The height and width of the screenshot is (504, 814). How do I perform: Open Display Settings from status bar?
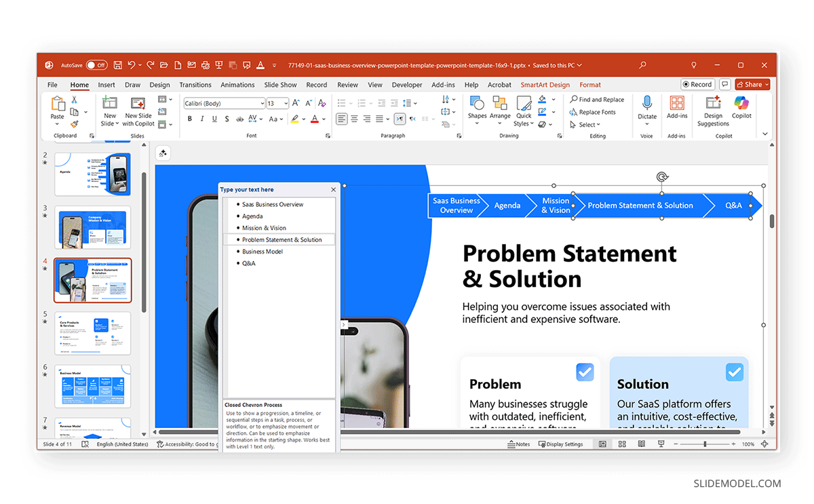[560, 444]
